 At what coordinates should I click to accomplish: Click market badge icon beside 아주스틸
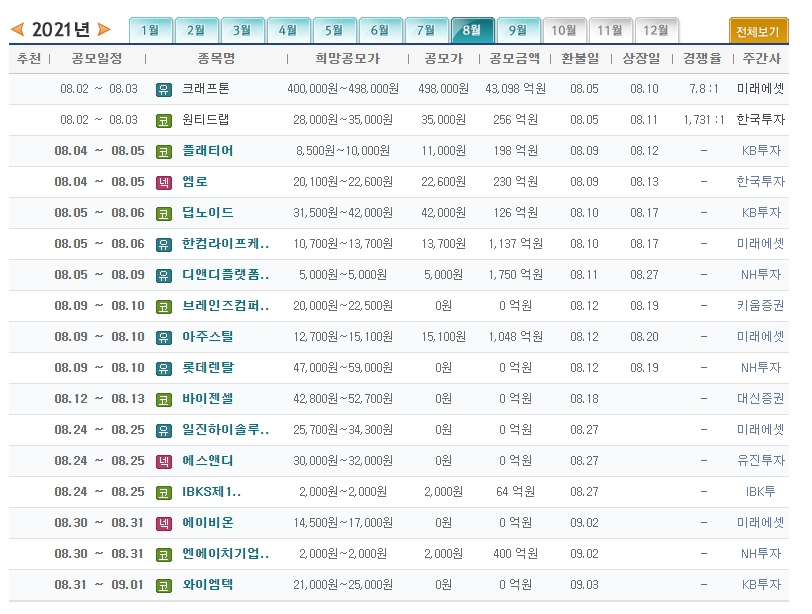tap(164, 338)
